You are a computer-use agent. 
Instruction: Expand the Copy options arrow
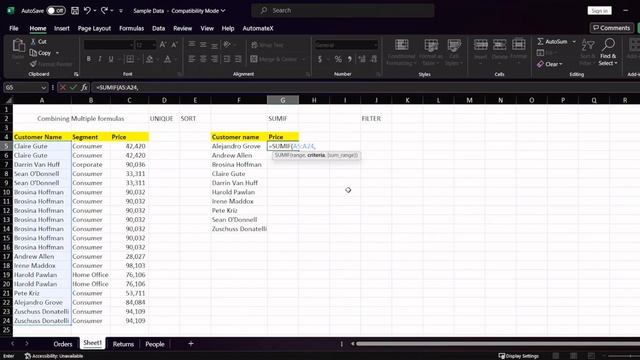point(57,53)
